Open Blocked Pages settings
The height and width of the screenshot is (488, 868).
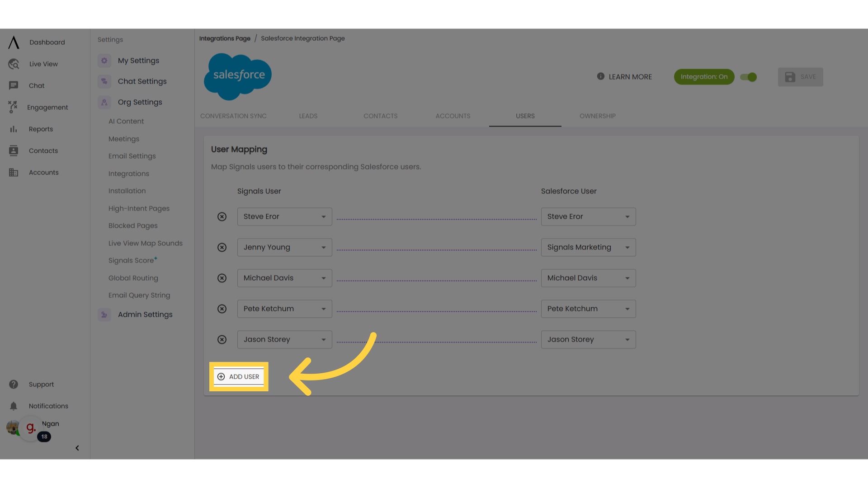133,225
